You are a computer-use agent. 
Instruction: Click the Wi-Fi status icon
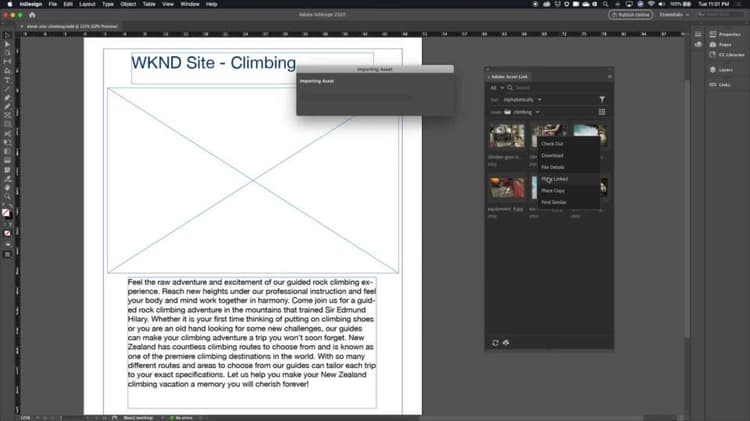[651, 4]
